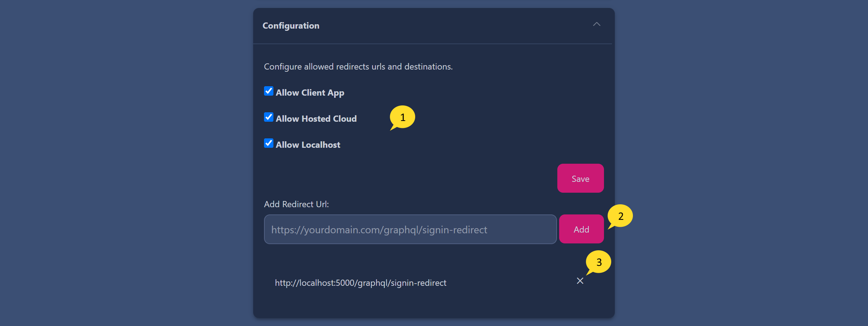Click the yellow annotation bubble numbered 3
The image size is (868, 326).
599,262
